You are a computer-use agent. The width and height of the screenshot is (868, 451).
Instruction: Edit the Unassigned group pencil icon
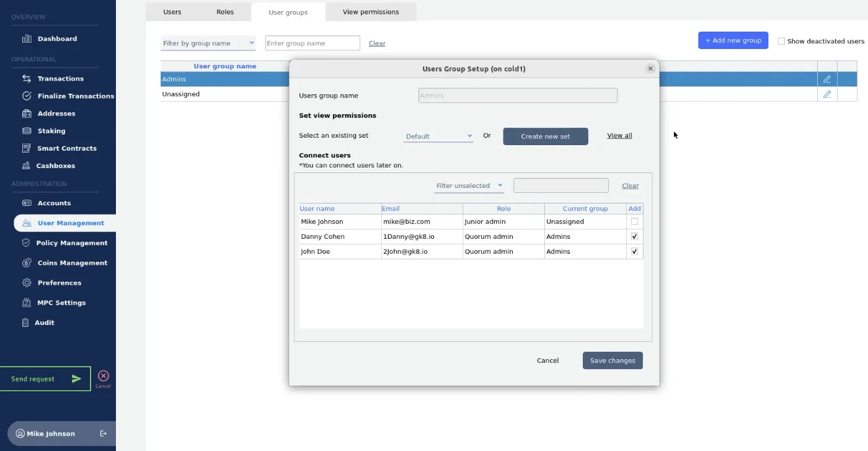pyautogui.click(x=827, y=94)
